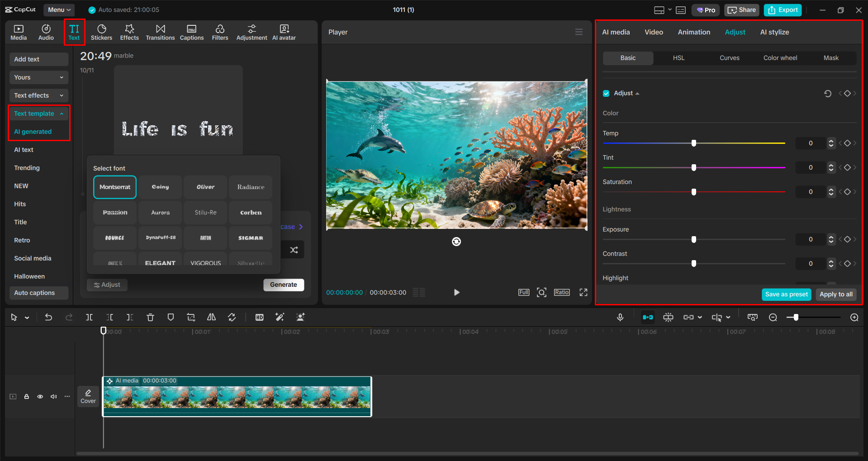Click the Mirror flip icon above the timeline

pos(211,317)
